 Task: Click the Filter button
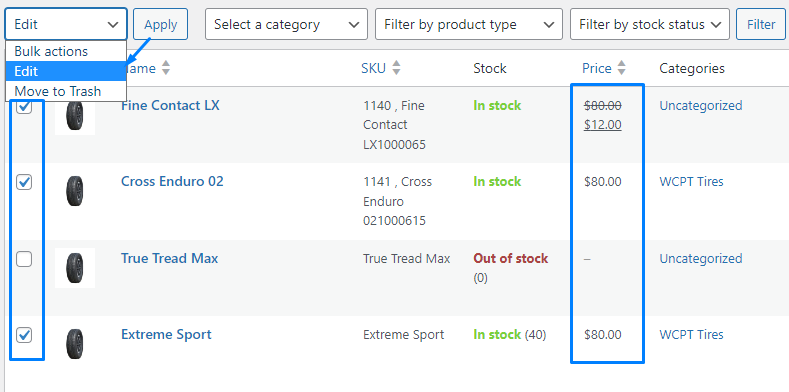pyautogui.click(x=761, y=24)
